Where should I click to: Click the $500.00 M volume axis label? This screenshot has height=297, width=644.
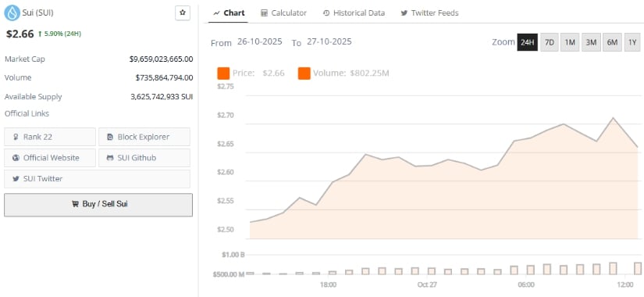229,274
